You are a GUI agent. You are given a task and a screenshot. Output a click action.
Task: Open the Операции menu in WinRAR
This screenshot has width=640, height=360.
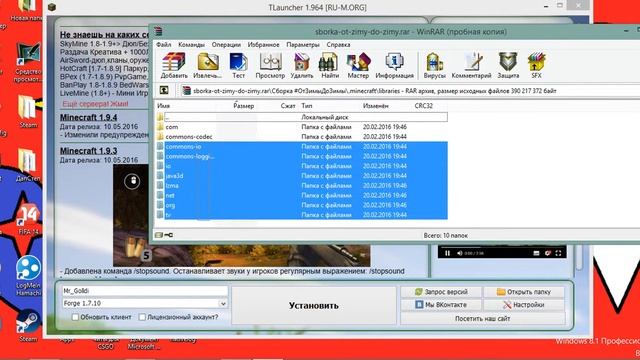coord(226,44)
